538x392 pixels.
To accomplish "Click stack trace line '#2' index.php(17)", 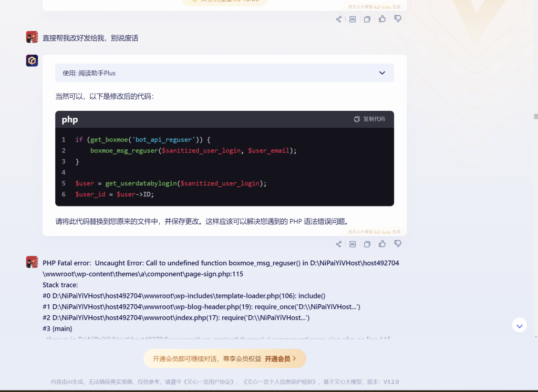I will click(176, 318).
